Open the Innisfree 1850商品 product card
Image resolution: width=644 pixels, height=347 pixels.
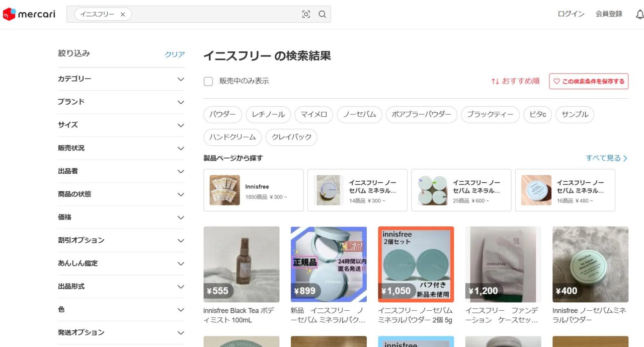254,190
